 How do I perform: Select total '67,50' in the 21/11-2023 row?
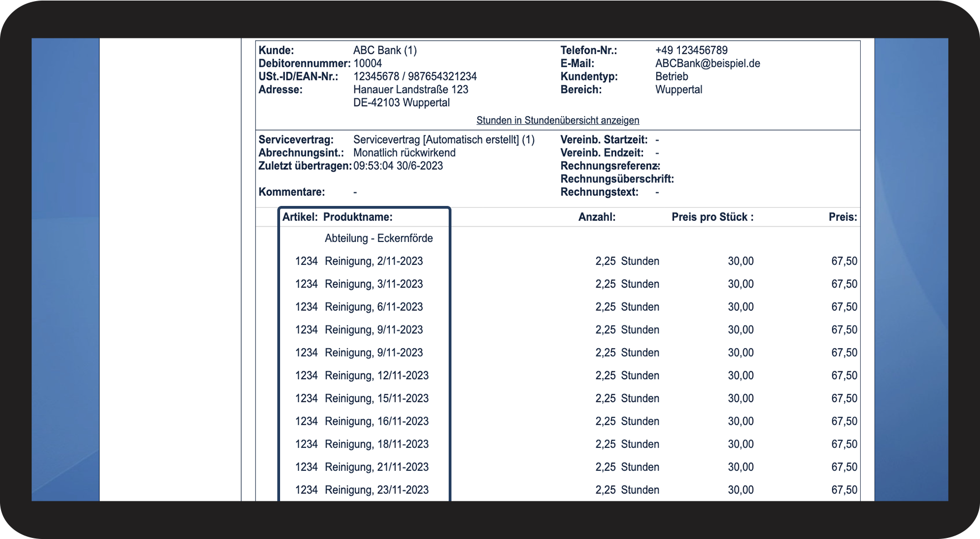click(x=844, y=467)
